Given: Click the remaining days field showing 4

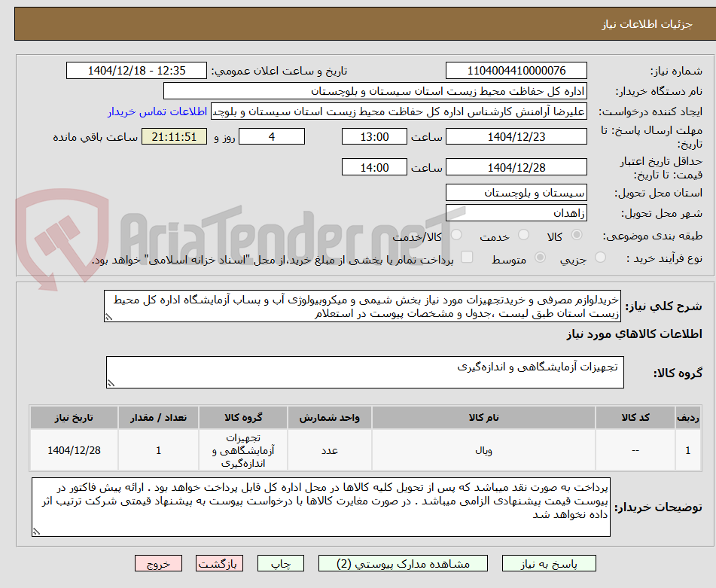Looking at the screenshot, I should (x=272, y=136).
